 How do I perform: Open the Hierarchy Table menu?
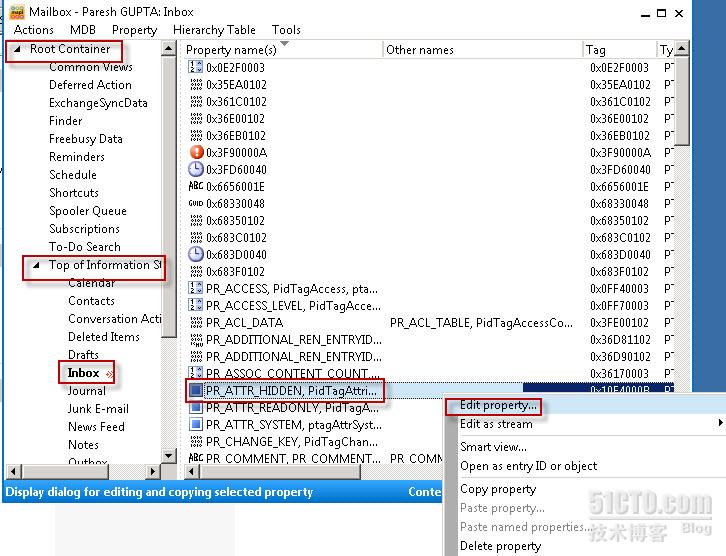coord(214,30)
